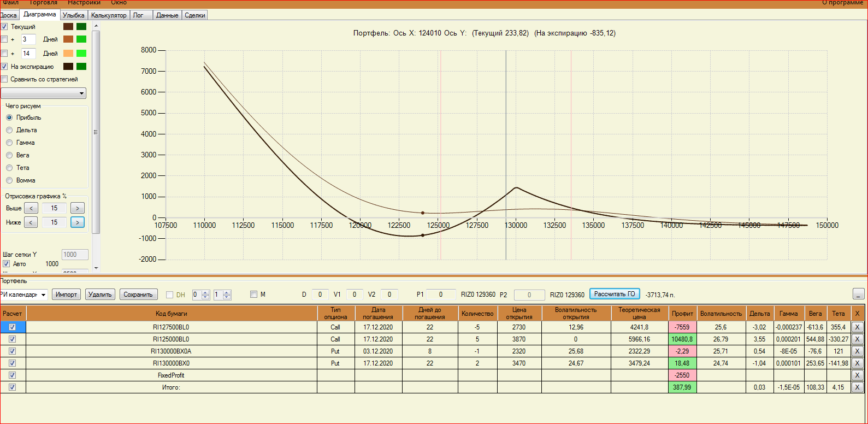This screenshot has width=868, height=424.
Task: Click dark green swatch for Текущий
Action: 81,27
